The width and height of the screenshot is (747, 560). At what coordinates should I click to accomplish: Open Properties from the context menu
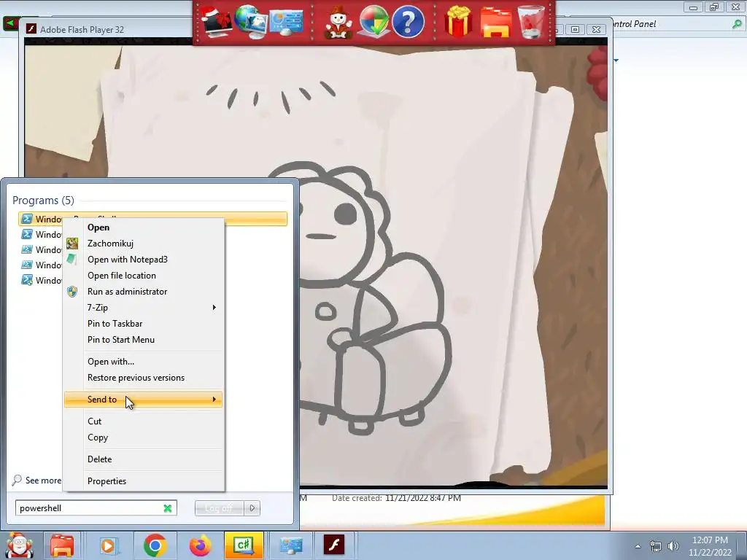click(107, 481)
